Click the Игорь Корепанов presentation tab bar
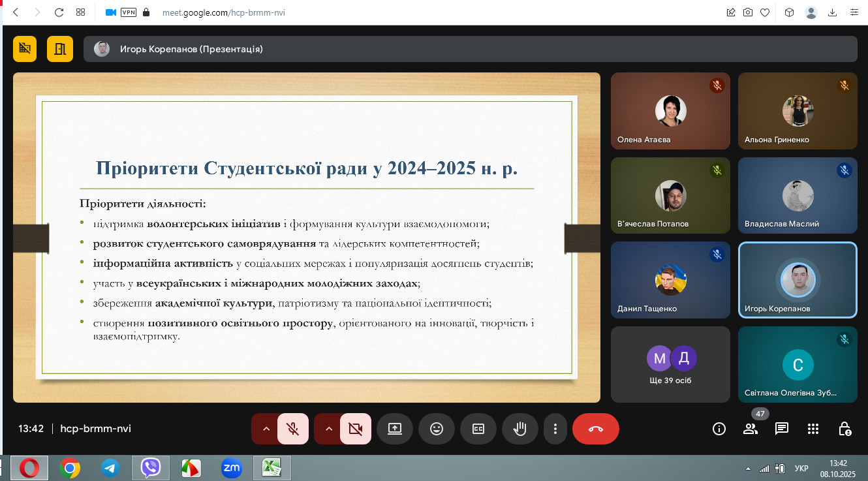This screenshot has width=868, height=481. [x=470, y=49]
